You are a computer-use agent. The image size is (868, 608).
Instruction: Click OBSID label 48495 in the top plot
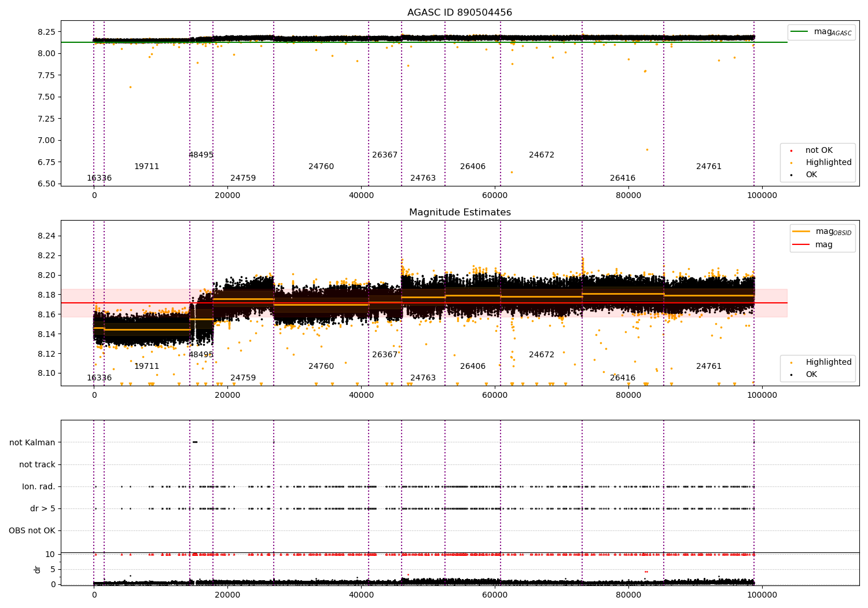(201, 155)
